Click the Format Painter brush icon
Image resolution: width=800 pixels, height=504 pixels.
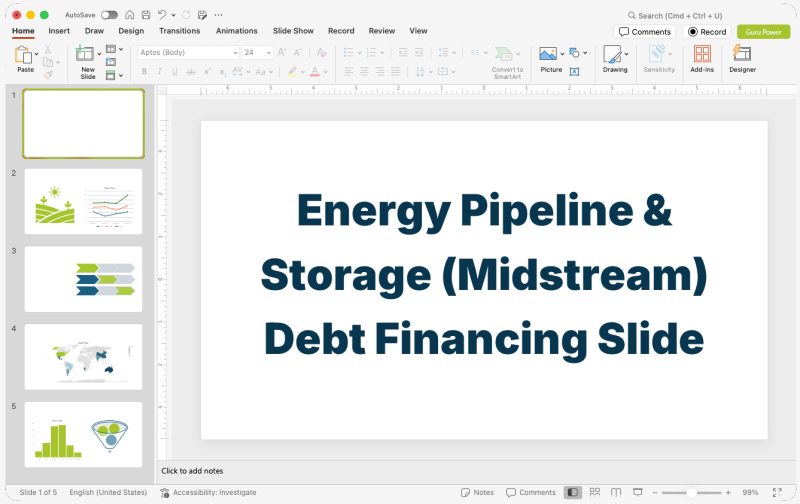tap(48, 75)
